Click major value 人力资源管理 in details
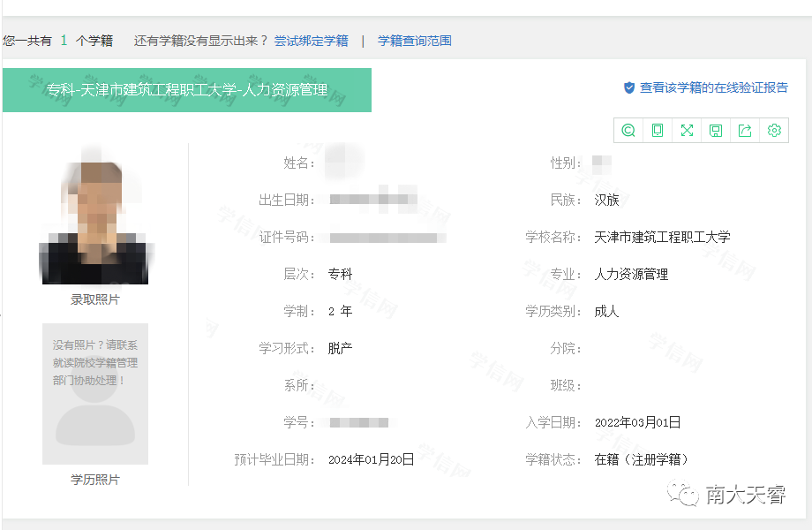The width and height of the screenshot is (812, 530). pyautogui.click(x=631, y=274)
